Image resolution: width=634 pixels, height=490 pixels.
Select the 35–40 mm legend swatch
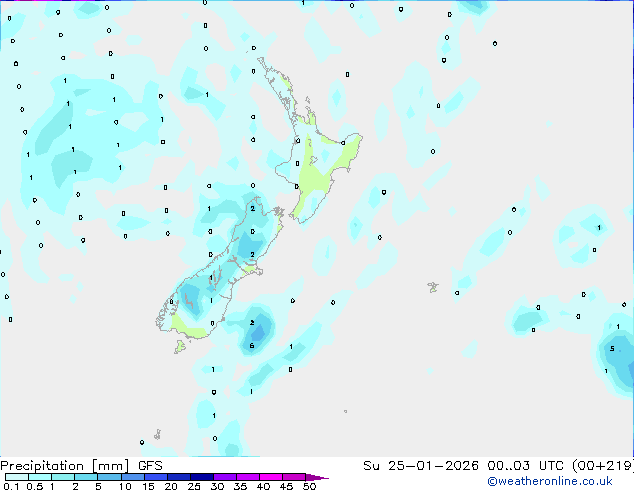[247, 477]
